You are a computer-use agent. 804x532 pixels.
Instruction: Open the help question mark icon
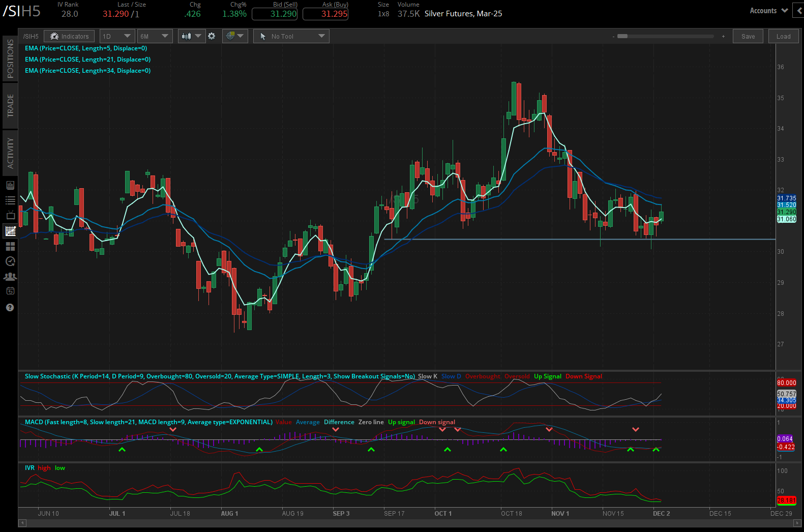[10, 307]
